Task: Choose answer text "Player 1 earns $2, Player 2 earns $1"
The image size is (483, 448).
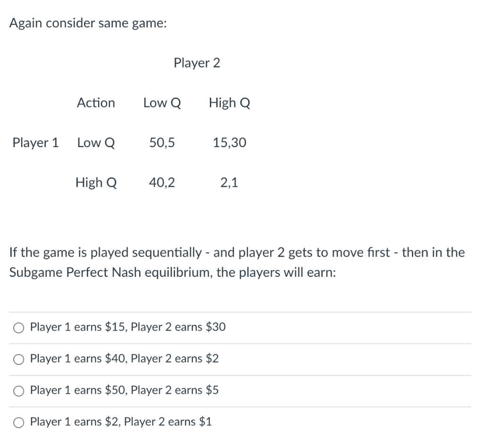Action: [x=120, y=422]
